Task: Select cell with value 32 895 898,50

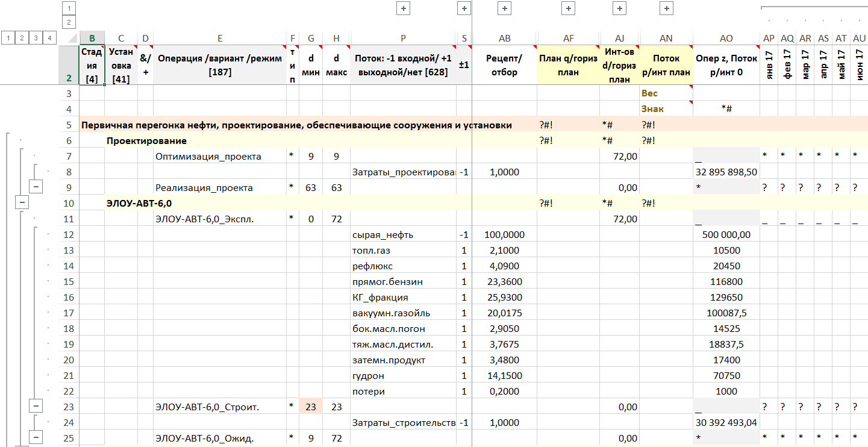Action: point(726,172)
